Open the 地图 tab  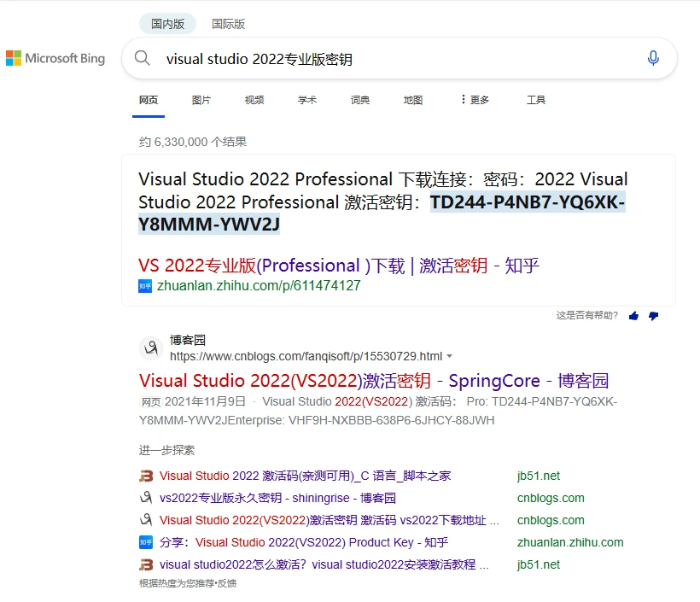click(413, 100)
